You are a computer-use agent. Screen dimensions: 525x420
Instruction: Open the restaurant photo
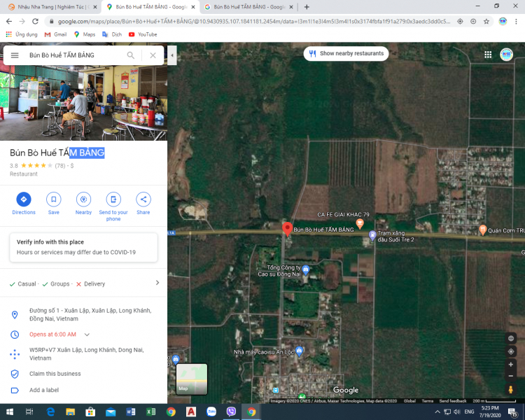click(x=84, y=103)
